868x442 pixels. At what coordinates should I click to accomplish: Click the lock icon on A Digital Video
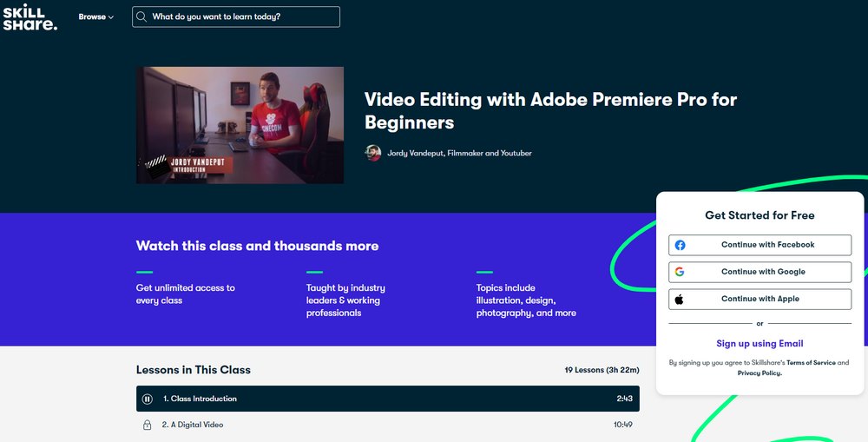pyautogui.click(x=148, y=425)
